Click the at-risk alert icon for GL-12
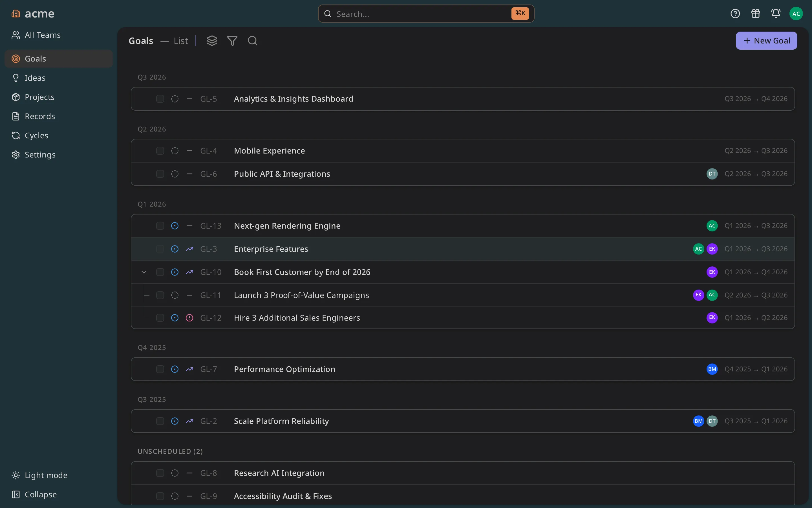 click(189, 318)
